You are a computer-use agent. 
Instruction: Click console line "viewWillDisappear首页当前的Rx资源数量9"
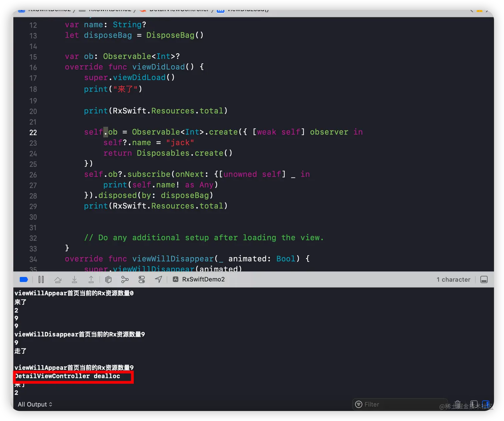(80, 334)
